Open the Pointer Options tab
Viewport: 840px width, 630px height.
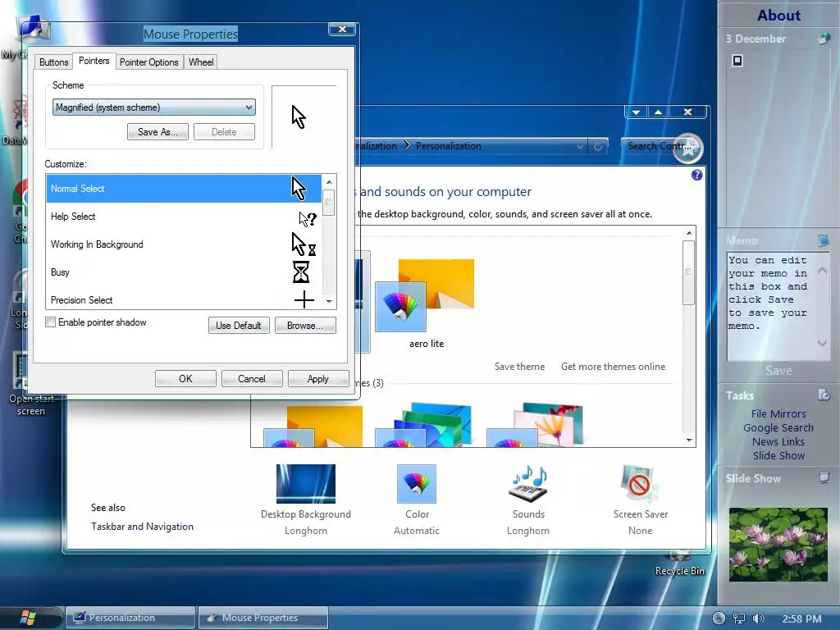point(149,62)
